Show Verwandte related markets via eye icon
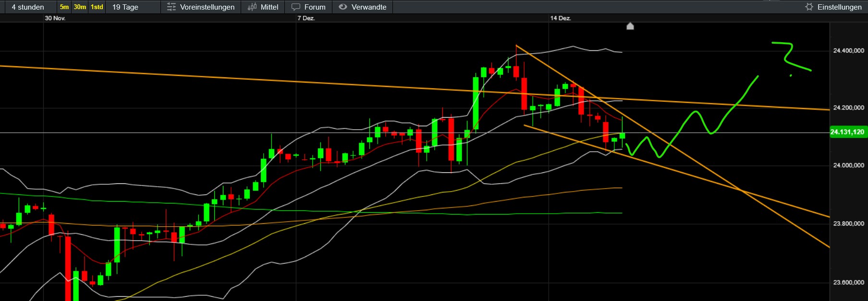Screen dimensions: 868x301 tap(363, 7)
